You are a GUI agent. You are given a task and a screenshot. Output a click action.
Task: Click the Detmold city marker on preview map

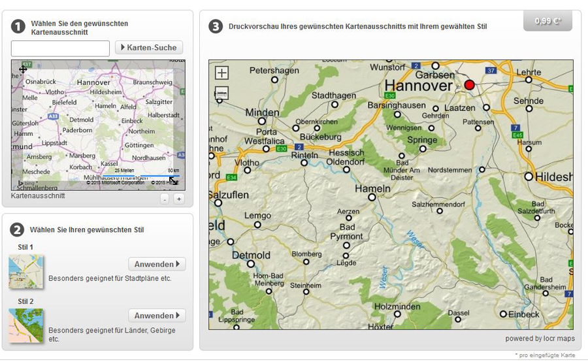pos(251,264)
